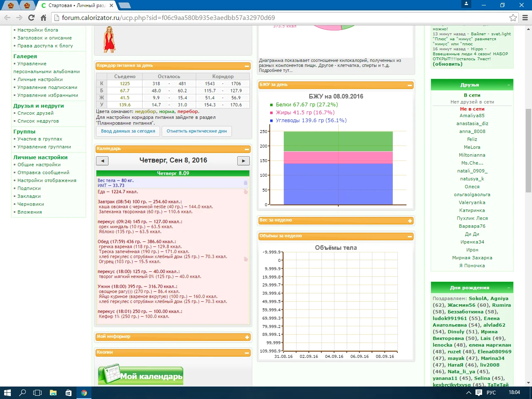The width and height of the screenshot is (532, 399).
Task: Click Ввод данных за сегодня button
Action: (x=128, y=131)
